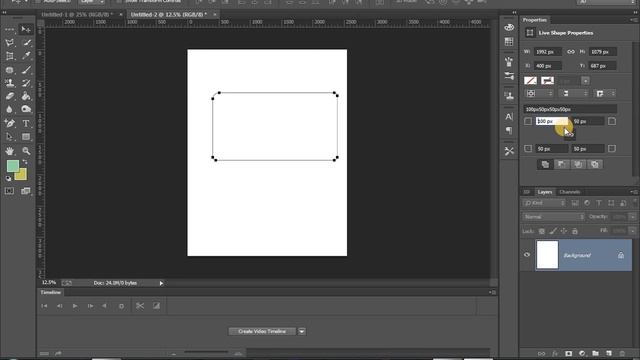The image size is (640, 360).
Task: Select the Paint Bucket tool
Action: click(x=26, y=96)
